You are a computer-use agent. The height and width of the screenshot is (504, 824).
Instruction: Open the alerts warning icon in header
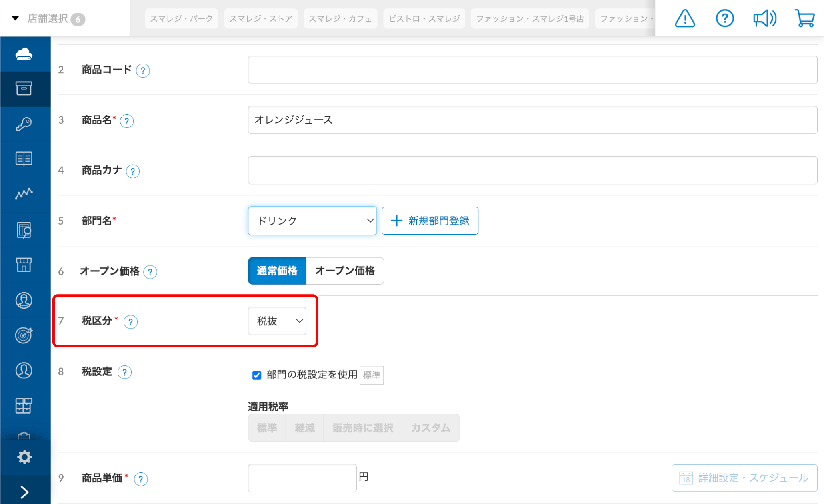pyautogui.click(x=684, y=18)
